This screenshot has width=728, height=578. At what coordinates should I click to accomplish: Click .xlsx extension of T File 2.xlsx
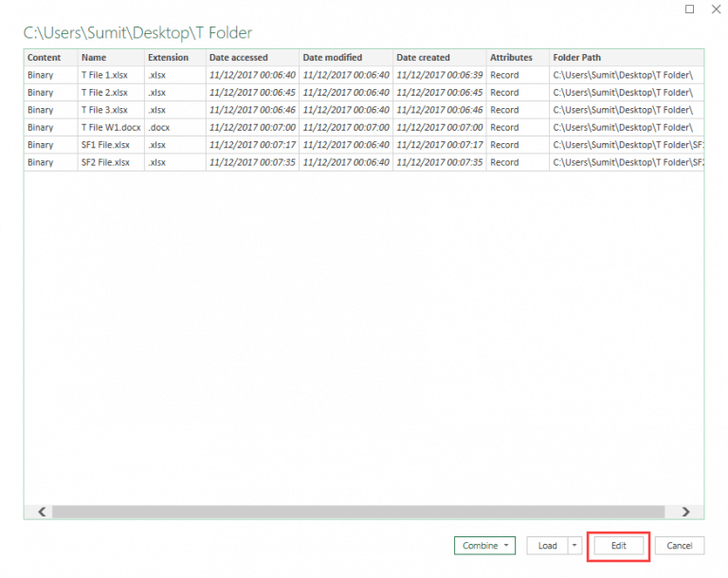(175, 93)
